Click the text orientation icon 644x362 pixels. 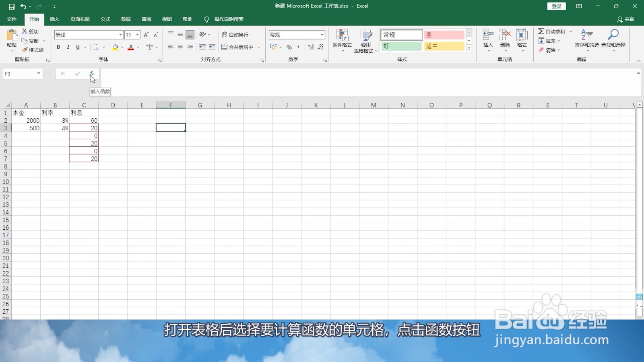click(202, 35)
